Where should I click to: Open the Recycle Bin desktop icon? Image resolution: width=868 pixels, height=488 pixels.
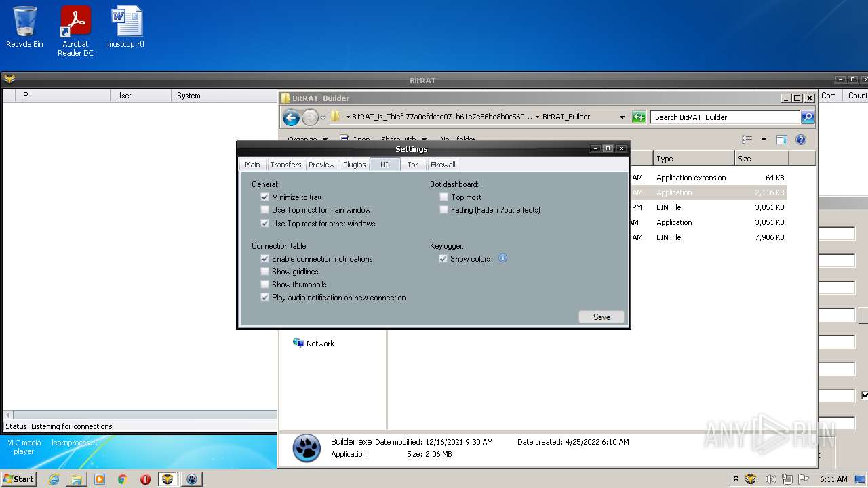click(24, 27)
